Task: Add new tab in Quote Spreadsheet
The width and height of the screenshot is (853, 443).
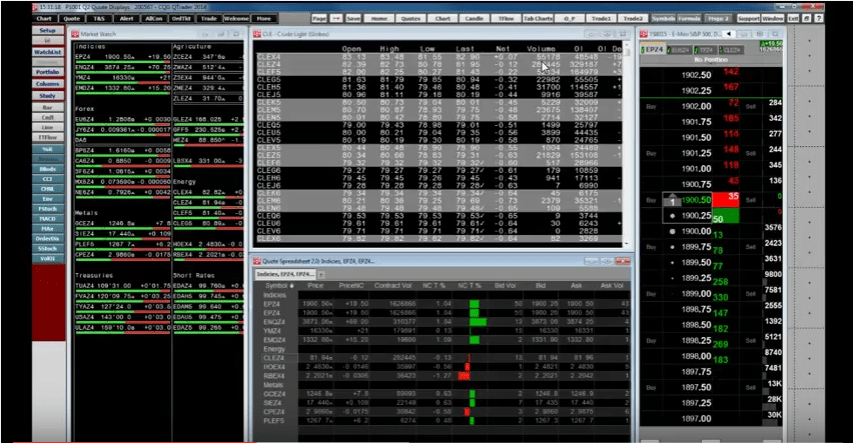Action: click(321, 275)
